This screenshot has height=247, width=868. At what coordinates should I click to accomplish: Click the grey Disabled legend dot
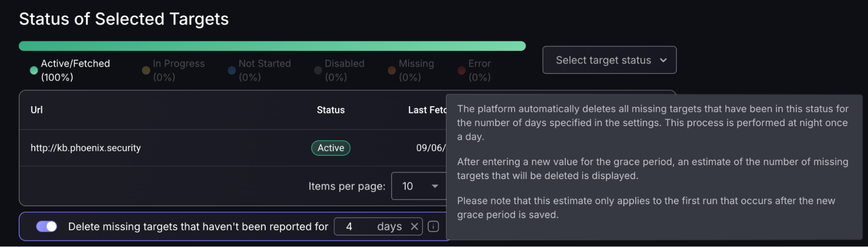click(318, 70)
